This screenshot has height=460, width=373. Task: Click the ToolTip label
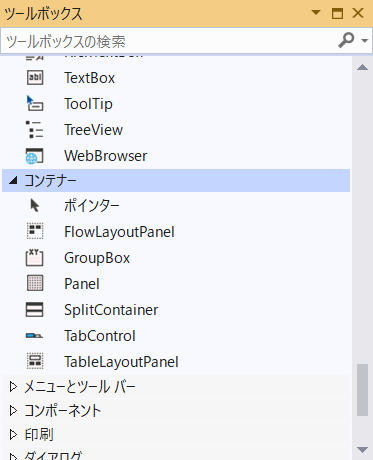(x=88, y=104)
